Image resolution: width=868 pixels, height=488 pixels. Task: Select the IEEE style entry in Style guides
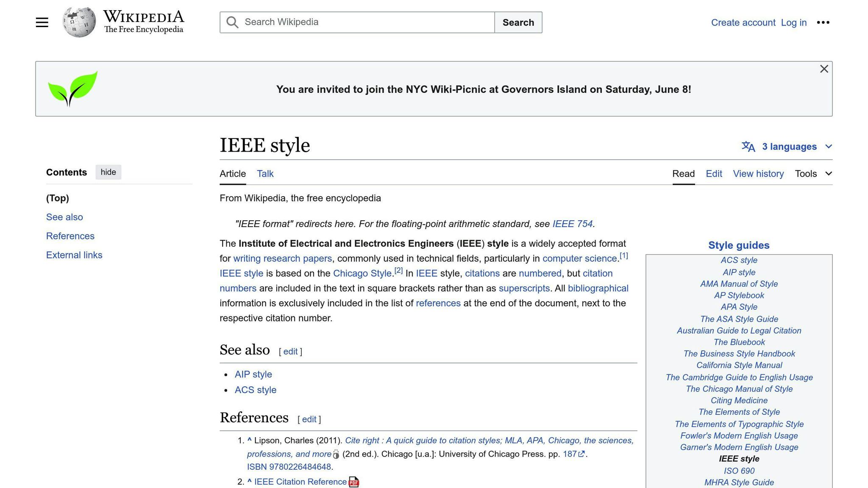point(739,459)
